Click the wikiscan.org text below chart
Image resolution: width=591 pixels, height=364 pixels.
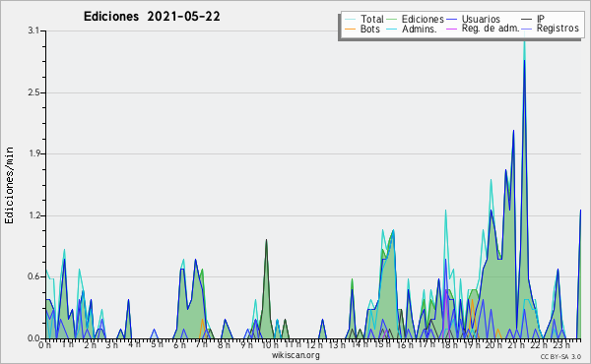295,355
